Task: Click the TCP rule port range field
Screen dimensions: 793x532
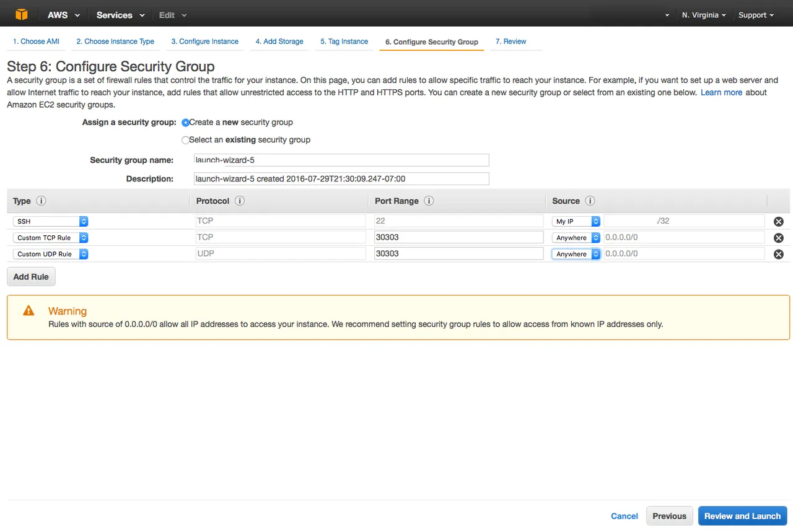Action: (458, 237)
